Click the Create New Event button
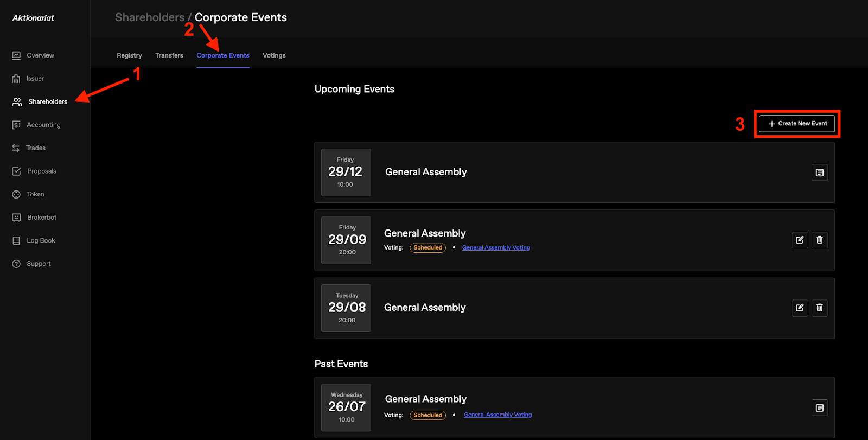Viewport: 868px width, 440px height. coord(797,124)
